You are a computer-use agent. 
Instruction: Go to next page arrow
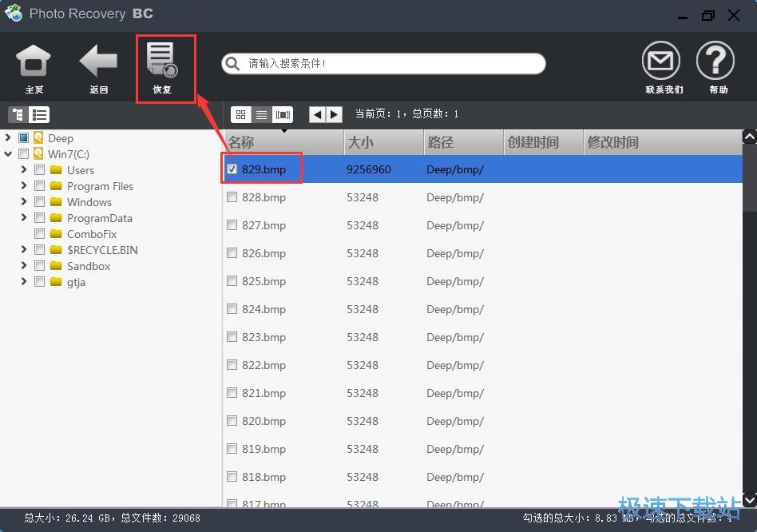tap(334, 114)
